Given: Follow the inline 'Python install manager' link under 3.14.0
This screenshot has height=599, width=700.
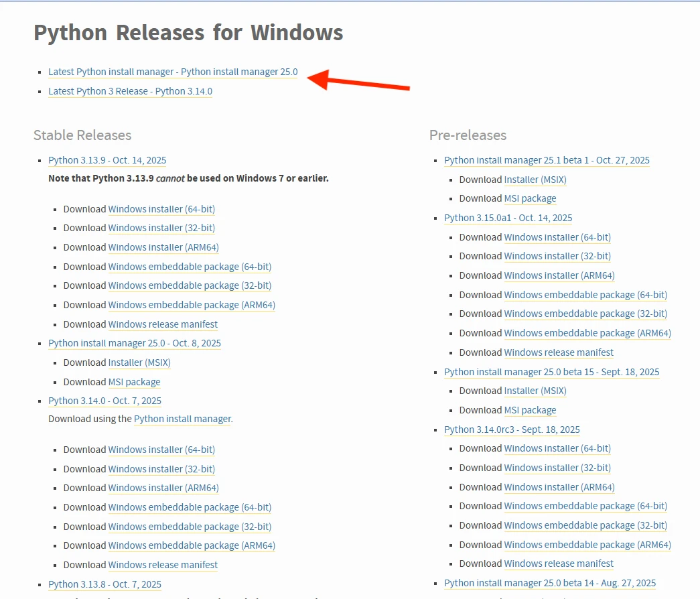Looking at the screenshot, I should click(182, 419).
